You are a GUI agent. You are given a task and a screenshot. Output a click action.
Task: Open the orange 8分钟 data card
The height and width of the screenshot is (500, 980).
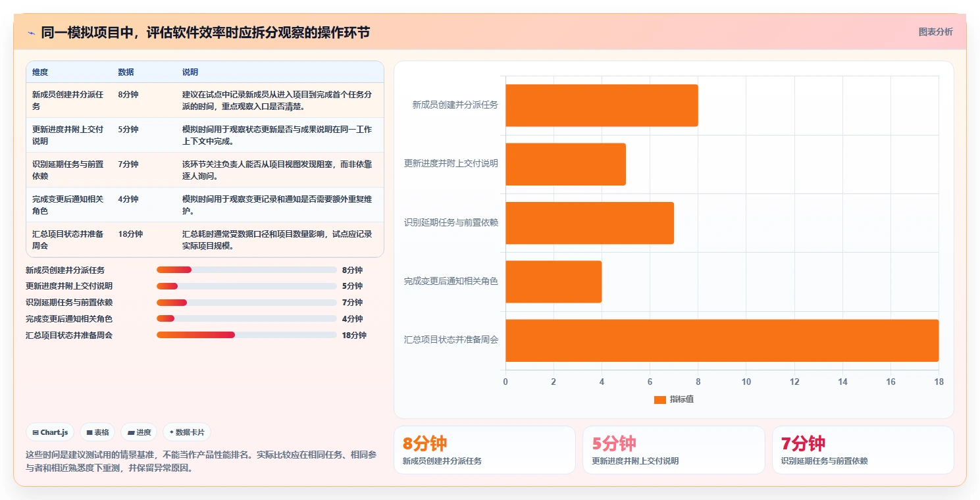pyautogui.click(x=484, y=450)
